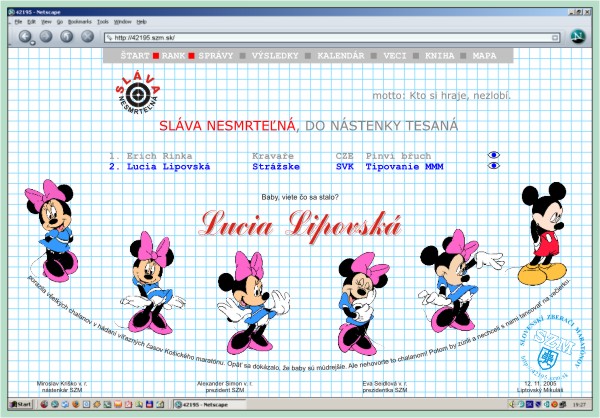Click the Minnie Mouse image beside Mickey

[461, 281]
